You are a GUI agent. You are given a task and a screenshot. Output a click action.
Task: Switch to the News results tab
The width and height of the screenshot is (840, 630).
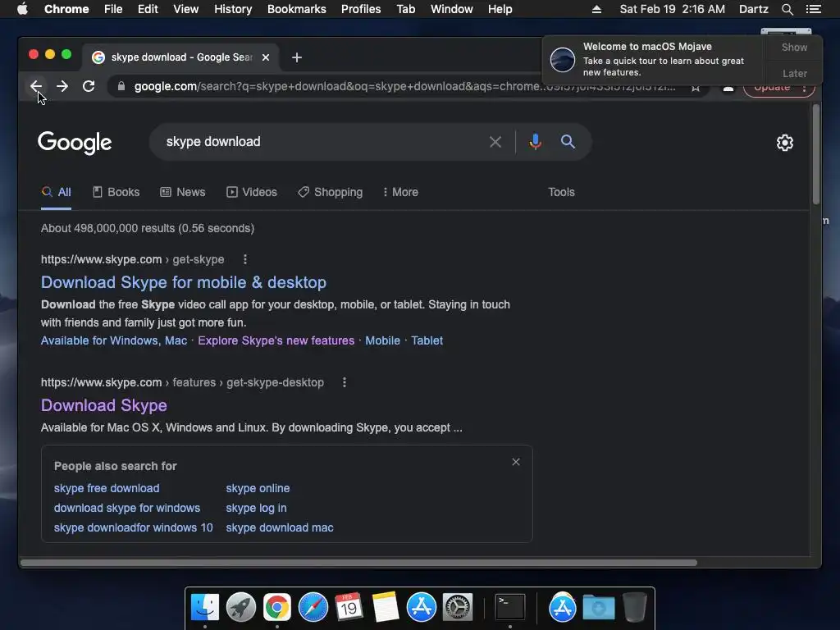[183, 192]
